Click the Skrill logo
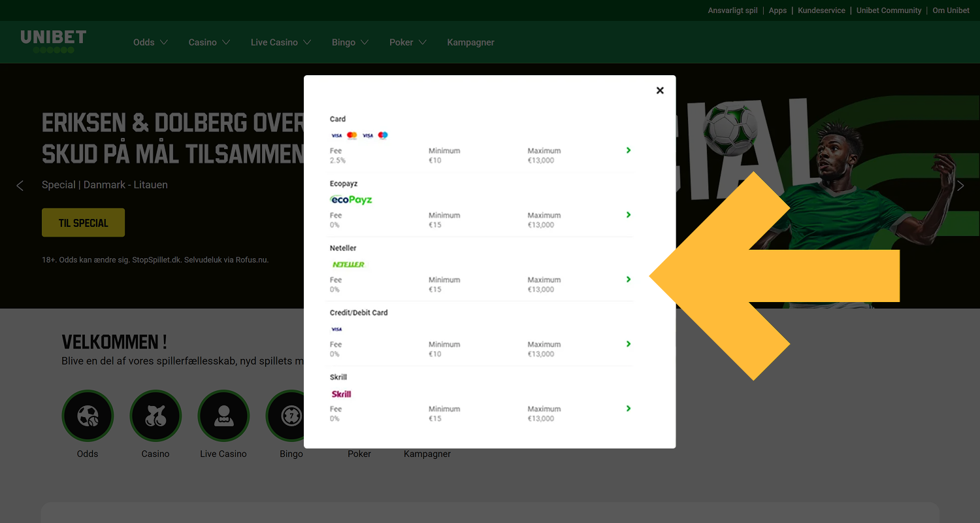Screen dimensions: 980x523 pyautogui.click(x=341, y=394)
